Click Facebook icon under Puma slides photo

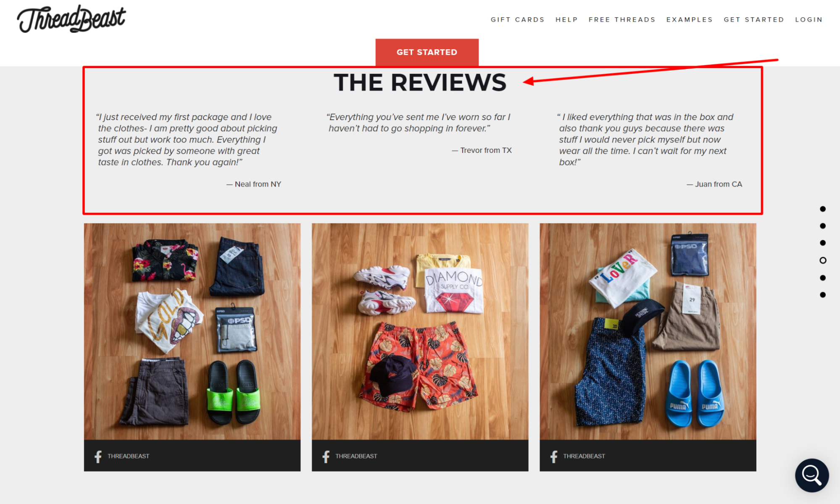click(554, 457)
